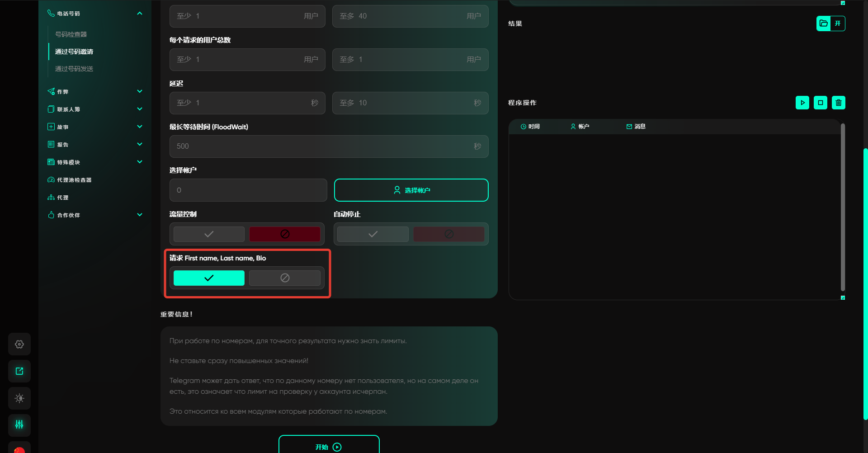Open the results folder icon
The image size is (868, 453).
pos(824,24)
